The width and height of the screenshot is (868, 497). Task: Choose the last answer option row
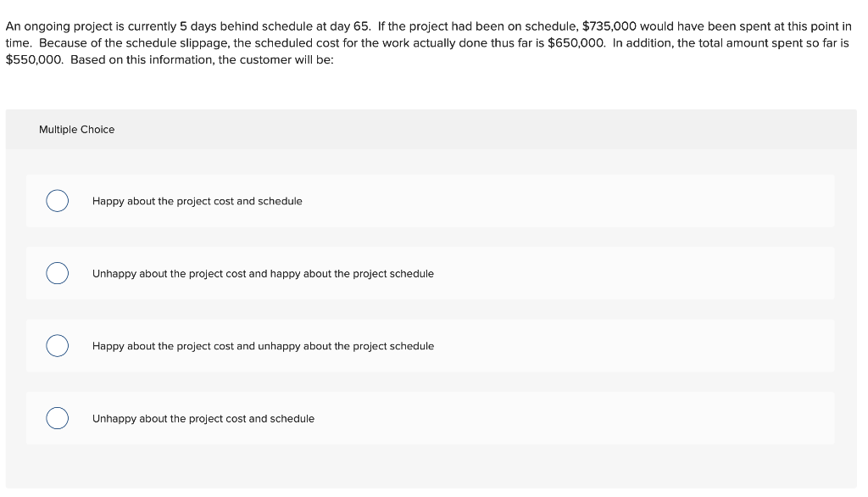pos(430,417)
